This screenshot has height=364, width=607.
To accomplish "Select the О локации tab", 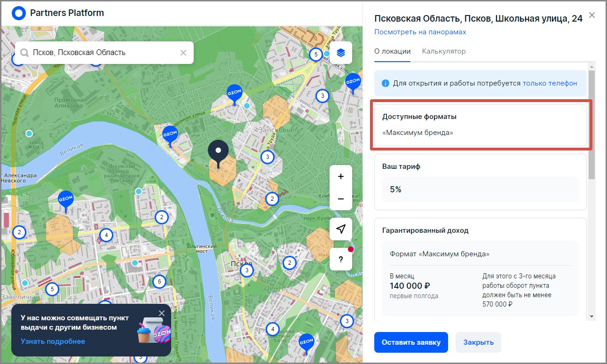I will pyautogui.click(x=392, y=51).
